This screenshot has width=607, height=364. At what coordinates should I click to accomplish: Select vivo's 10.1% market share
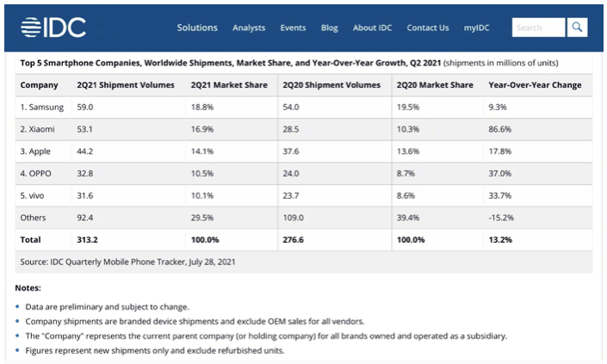(x=202, y=195)
